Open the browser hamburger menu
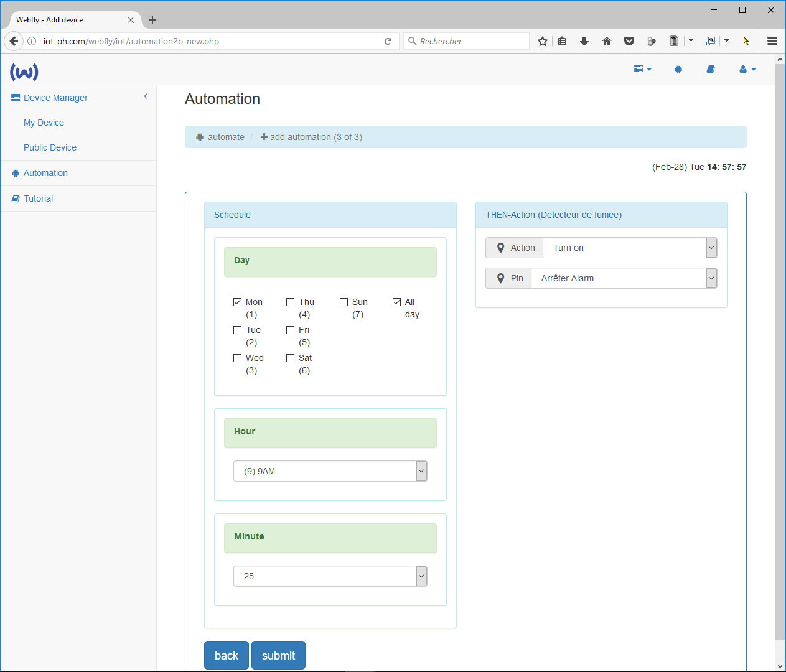786x672 pixels. tap(772, 41)
